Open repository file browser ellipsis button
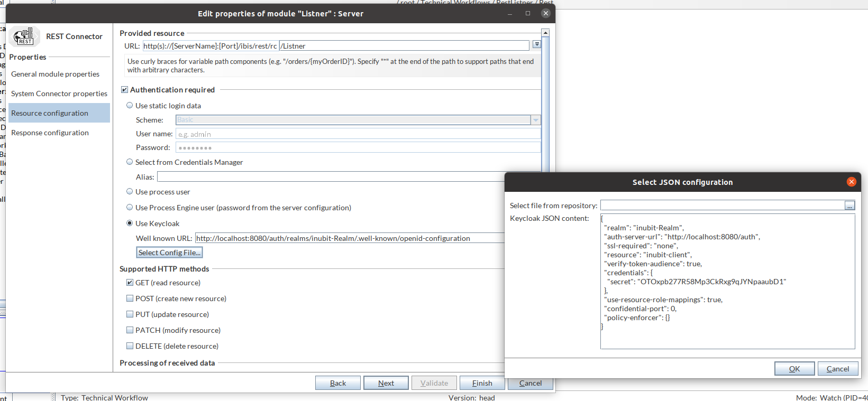The height and width of the screenshot is (401, 868). pyautogui.click(x=849, y=206)
